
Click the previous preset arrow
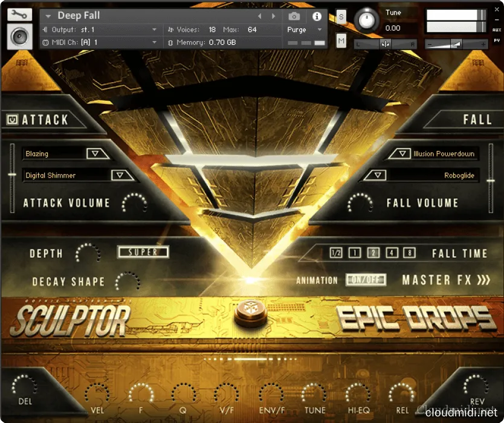260,16
